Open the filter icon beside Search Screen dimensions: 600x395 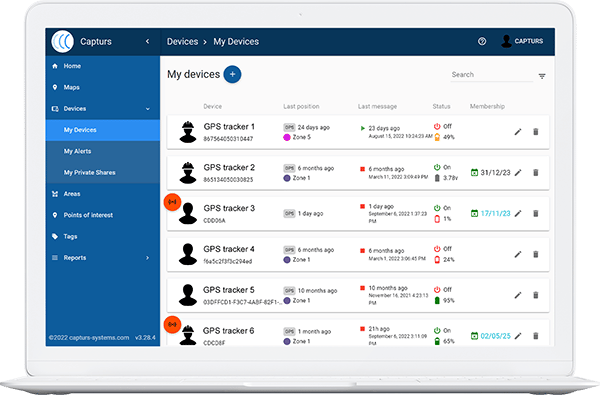tap(542, 76)
